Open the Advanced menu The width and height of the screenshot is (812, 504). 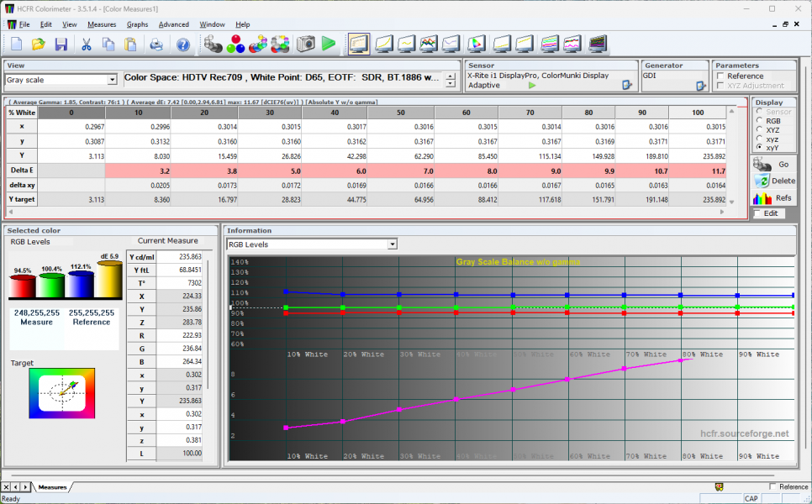[174, 24]
